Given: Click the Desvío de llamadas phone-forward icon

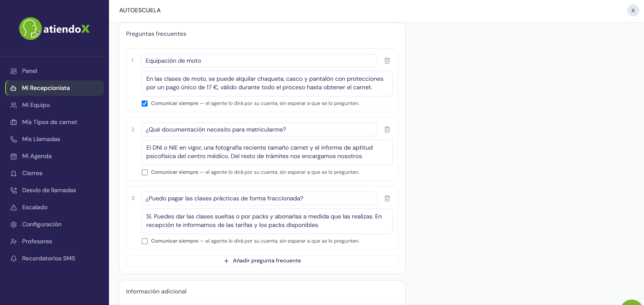Looking at the screenshot, I should coord(14,190).
